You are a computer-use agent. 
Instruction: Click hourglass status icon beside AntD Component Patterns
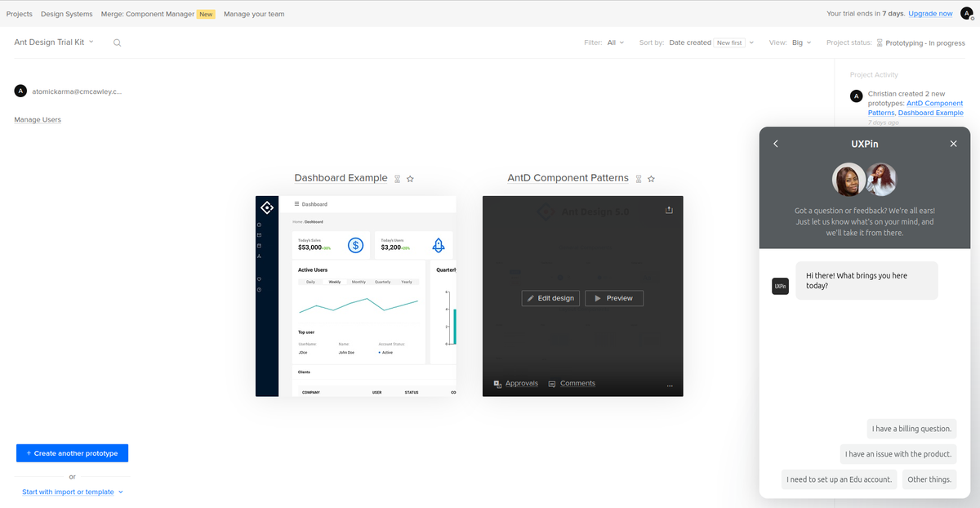[639, 178]
